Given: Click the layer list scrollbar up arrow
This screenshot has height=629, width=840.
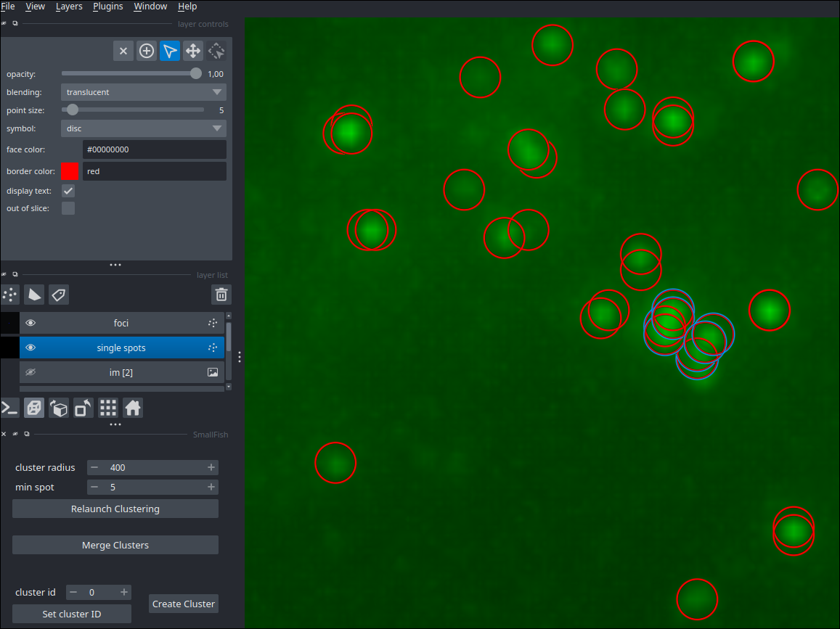Looking at the screenshot, I should pyautogui.click(x=229, y=316).
